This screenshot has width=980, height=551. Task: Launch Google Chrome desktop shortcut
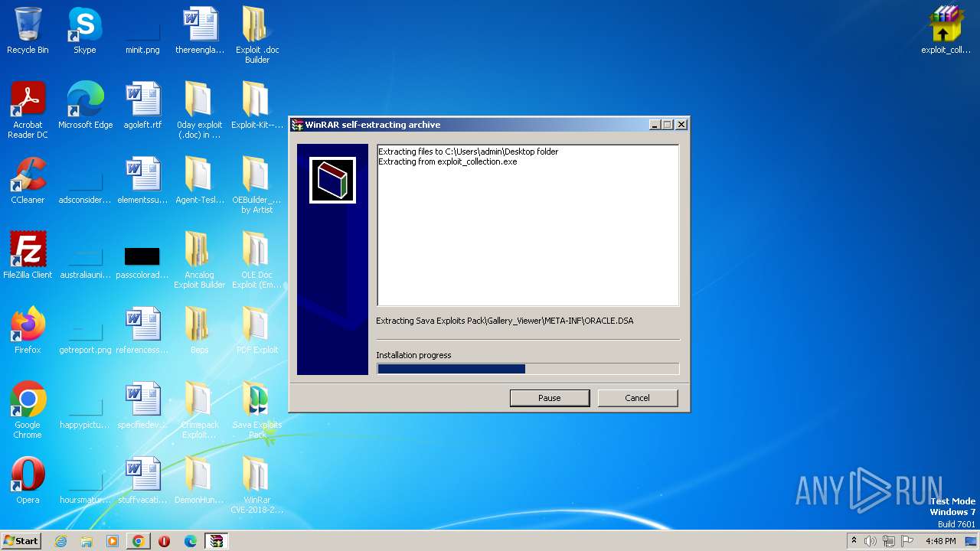click(x=28, y=410)
